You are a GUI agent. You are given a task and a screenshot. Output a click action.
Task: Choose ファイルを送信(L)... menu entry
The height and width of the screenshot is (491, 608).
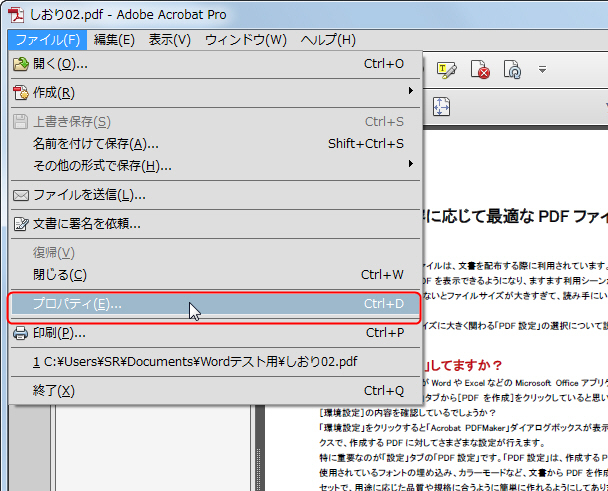(x=215, y=195)
